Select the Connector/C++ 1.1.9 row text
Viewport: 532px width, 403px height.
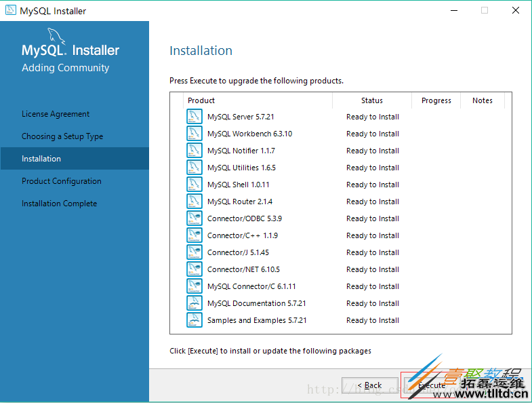point(243,235)
